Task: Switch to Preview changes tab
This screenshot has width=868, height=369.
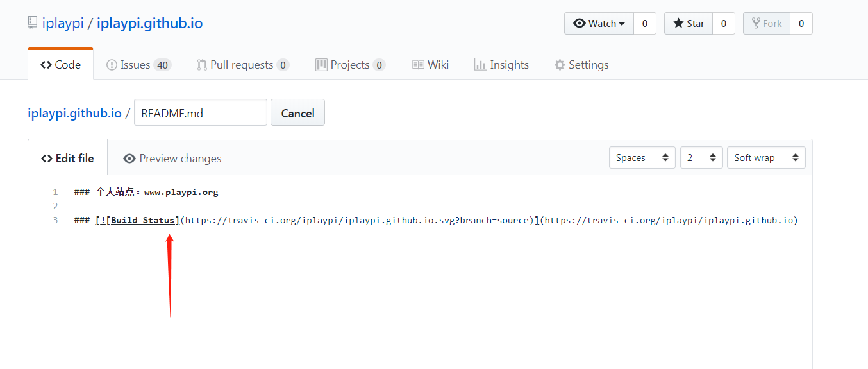Action: pos(172,158)
